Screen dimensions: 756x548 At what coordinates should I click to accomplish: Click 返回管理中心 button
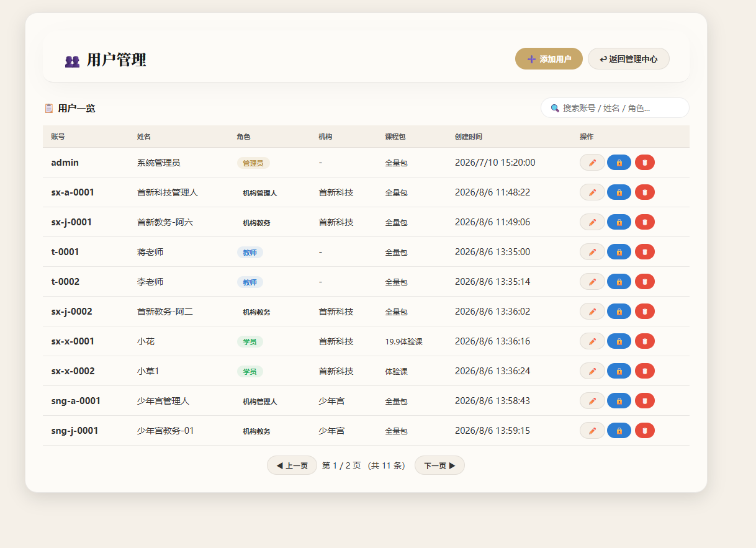coord(629,59)
